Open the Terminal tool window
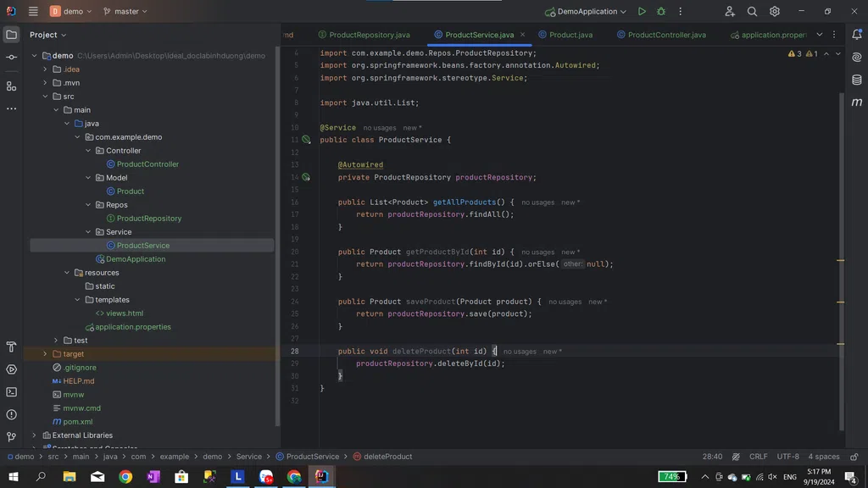This screenshot has height=488, width=868. pyautogui.click(x=11, y=392)
